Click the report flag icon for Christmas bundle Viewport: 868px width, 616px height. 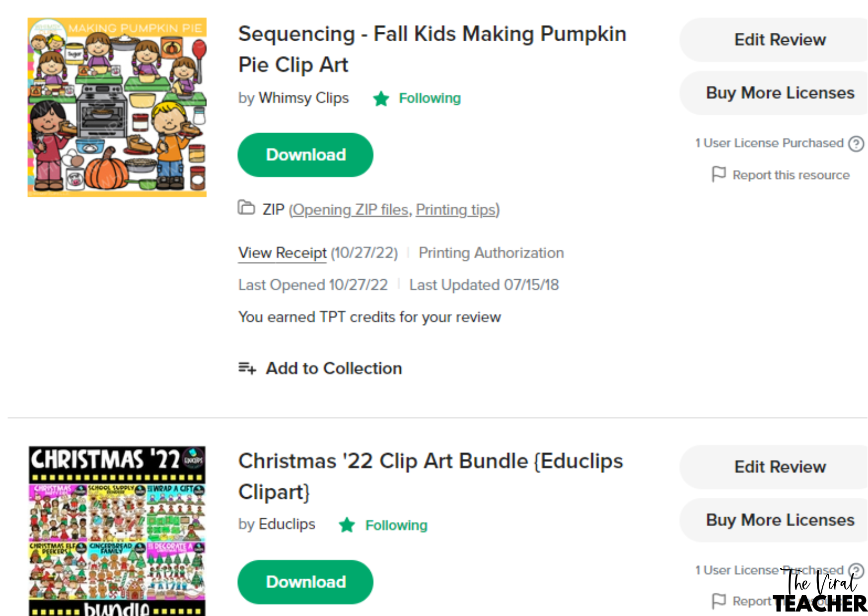719,601
